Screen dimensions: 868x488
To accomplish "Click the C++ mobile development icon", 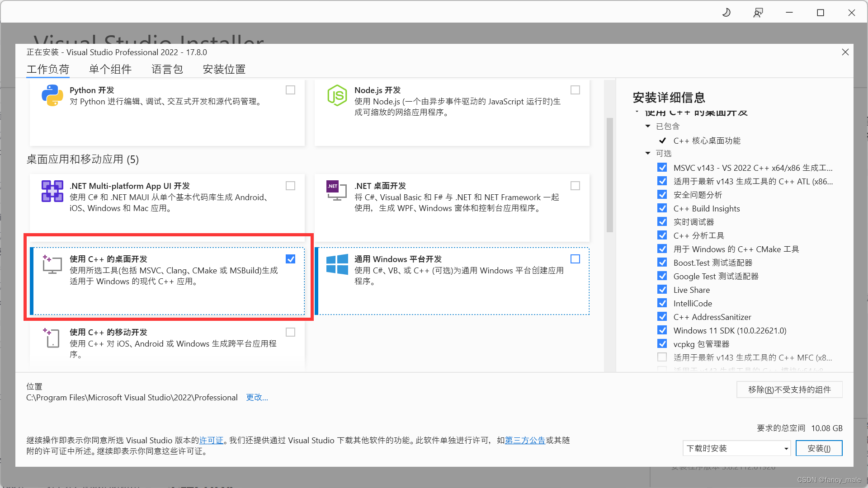I will pos(52,338).
